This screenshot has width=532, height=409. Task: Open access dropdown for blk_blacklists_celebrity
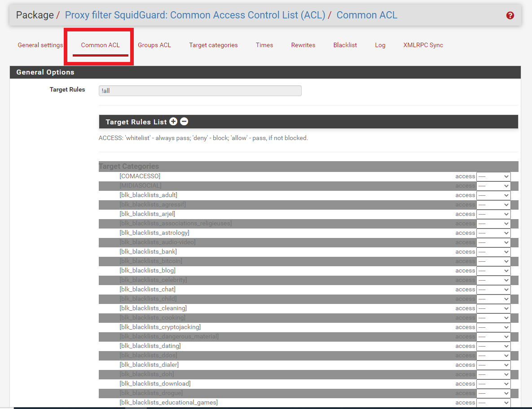(493, 280)
